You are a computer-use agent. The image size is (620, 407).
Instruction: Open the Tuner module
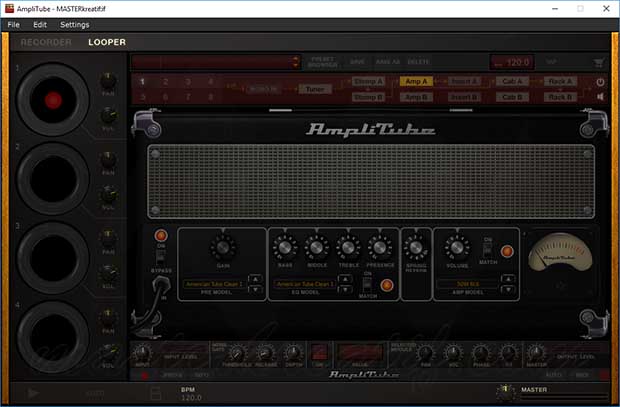315,89
